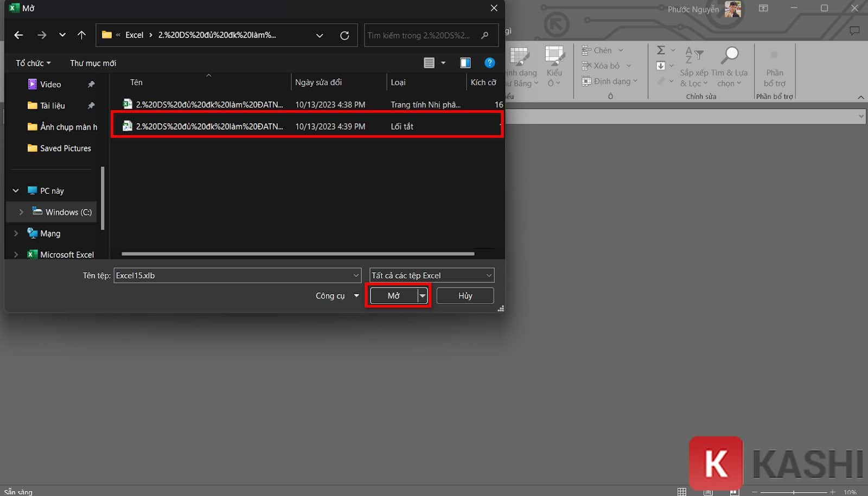Click the back navigation arrow
Screen dimensions: 868x496
[18, 35]
